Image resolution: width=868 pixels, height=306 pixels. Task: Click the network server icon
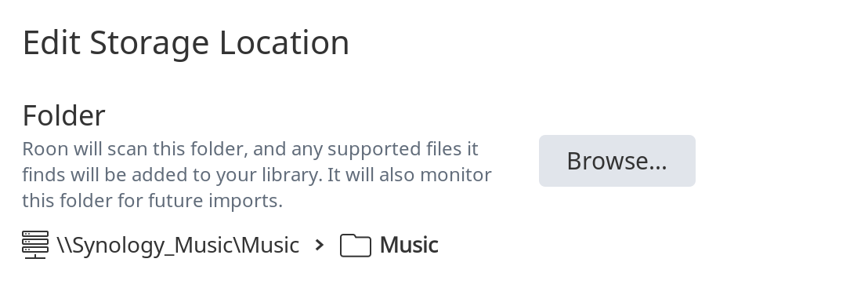[x=35, y=245]
